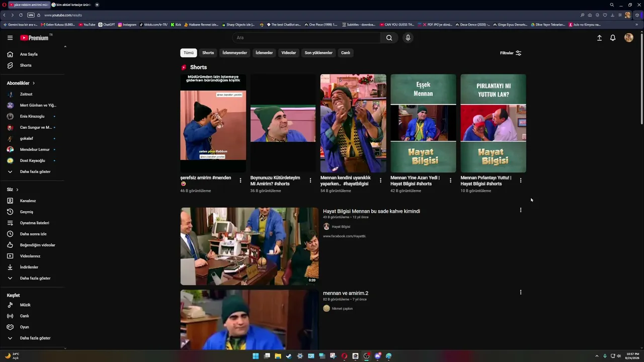Open the YouTube account avatar menu
Screen dimensions: 644x362
(x=628, y=38)
